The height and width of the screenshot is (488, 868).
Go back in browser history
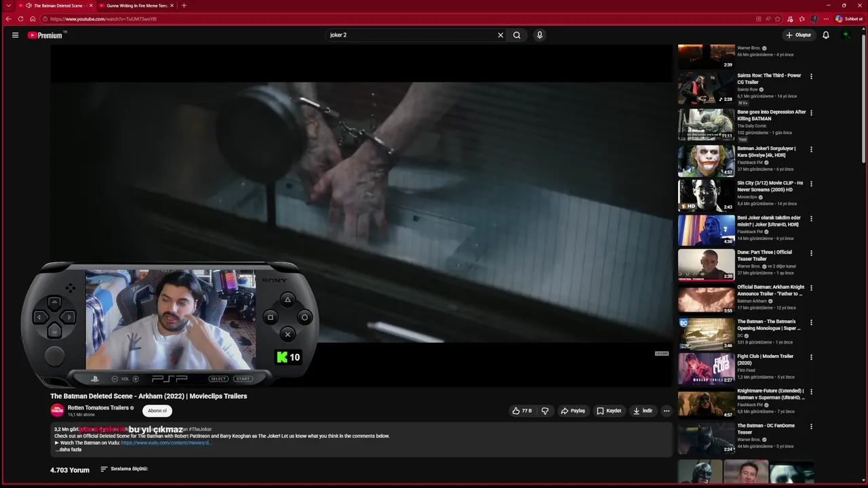pyautogui.click(x=8, y=19)
